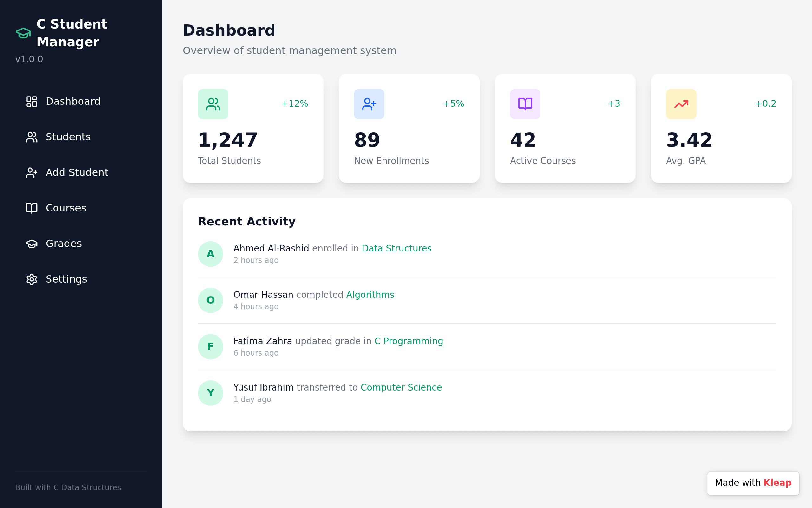Click the green Total Students card icon
Screen dimensions: 812x508
tap(213, 104)
